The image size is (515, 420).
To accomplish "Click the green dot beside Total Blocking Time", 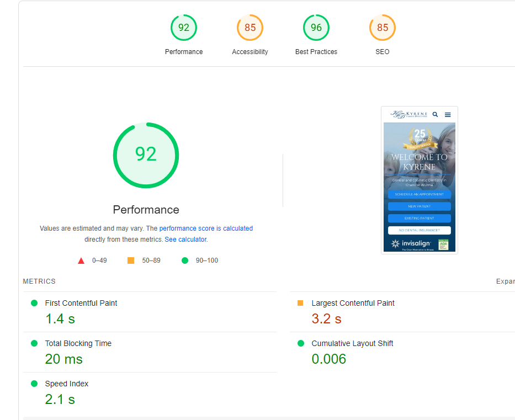I will pyautogui.click(x=34, y=343).
